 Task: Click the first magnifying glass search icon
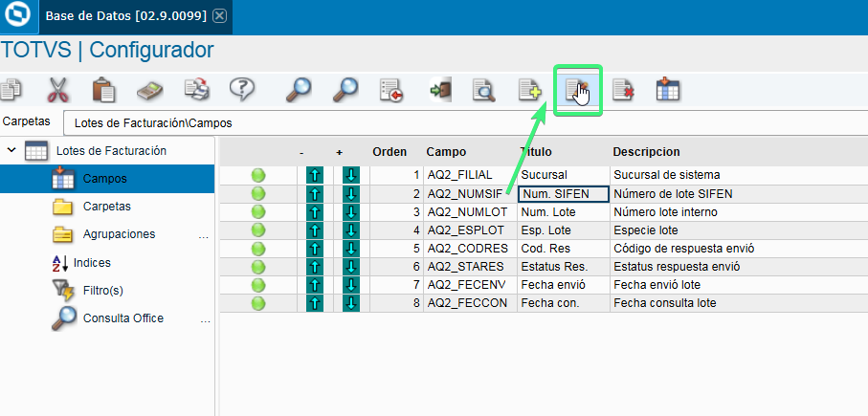[x=299, y=90]
